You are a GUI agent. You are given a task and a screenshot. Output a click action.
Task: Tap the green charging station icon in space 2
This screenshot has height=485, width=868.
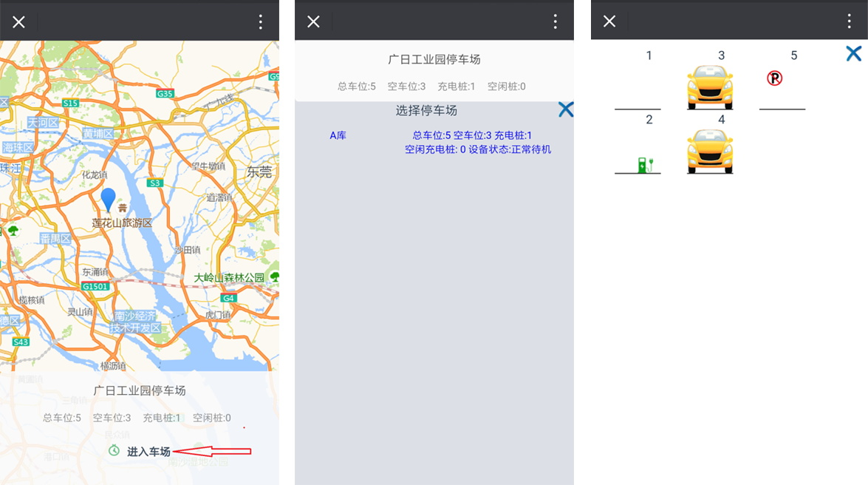(x=645, y=165)
